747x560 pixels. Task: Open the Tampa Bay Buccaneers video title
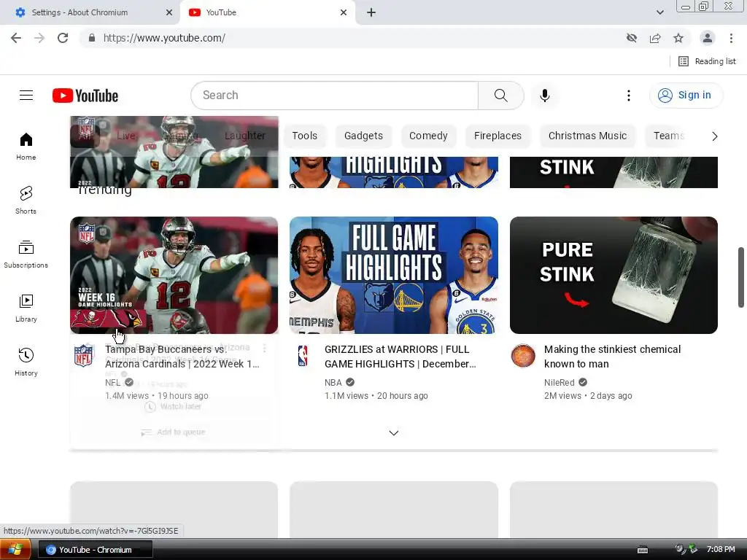[182, 357]
